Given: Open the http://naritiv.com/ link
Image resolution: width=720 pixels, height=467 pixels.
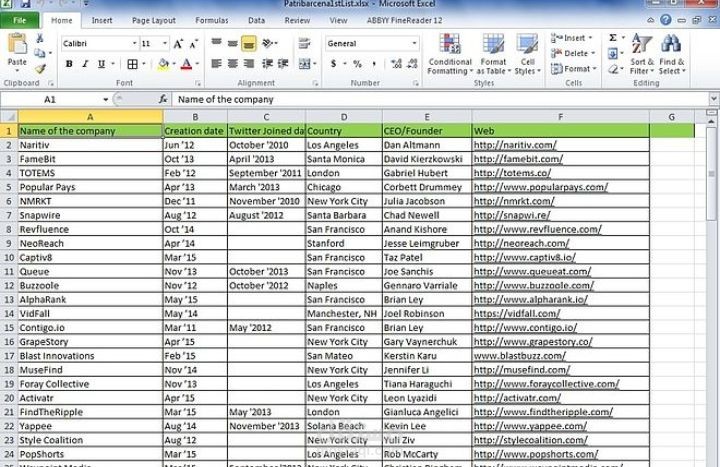Looking at the screenshot, I should (x=515, y=145).
